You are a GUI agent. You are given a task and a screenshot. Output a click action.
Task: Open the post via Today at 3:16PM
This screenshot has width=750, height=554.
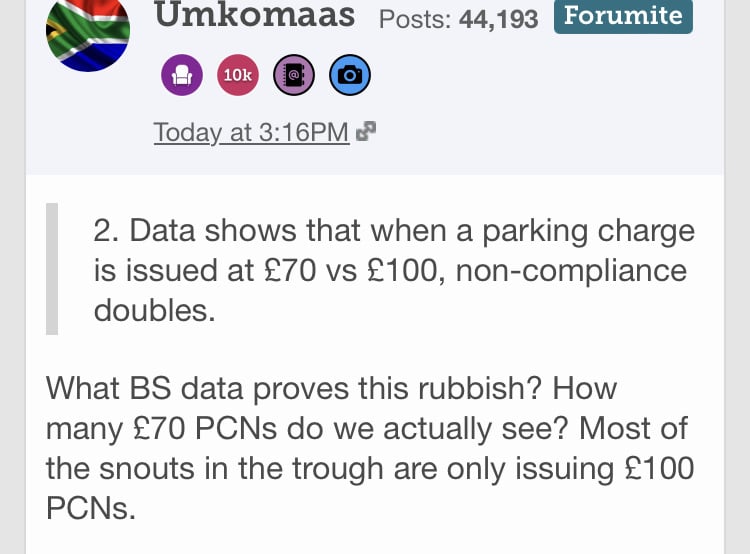click(x=251, y=132)
